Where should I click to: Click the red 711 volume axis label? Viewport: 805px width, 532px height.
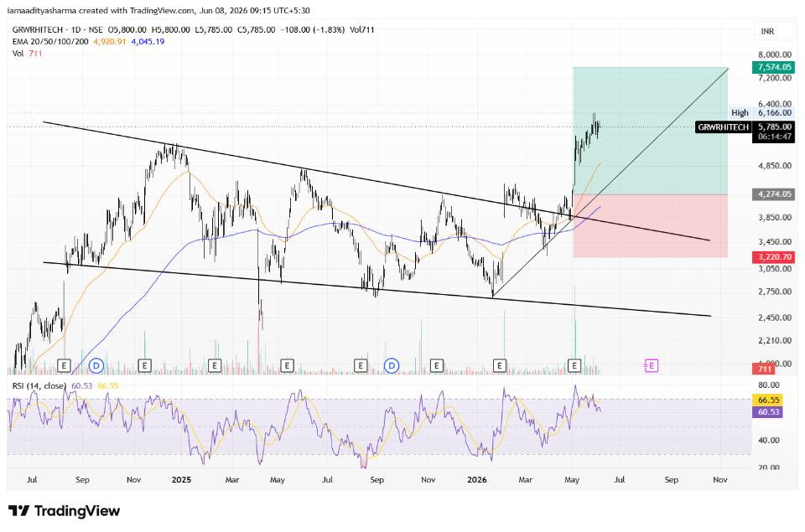pos(765,369)
